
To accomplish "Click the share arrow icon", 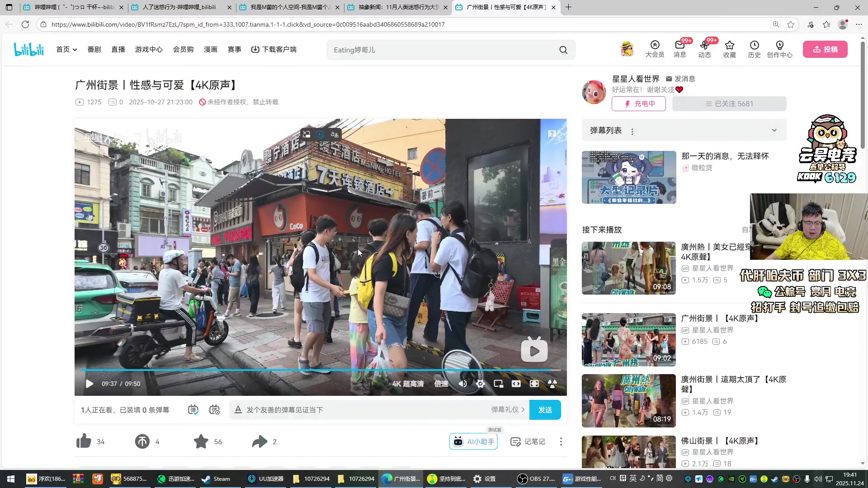I will click(x=259, y=441).
